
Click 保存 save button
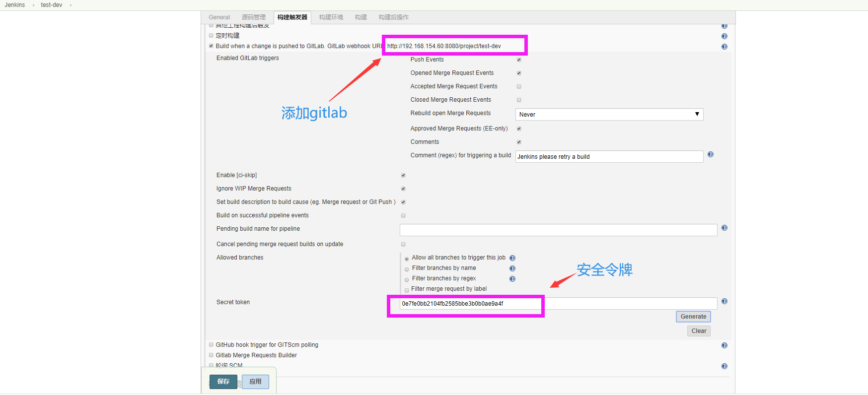[x=223, y=382]
